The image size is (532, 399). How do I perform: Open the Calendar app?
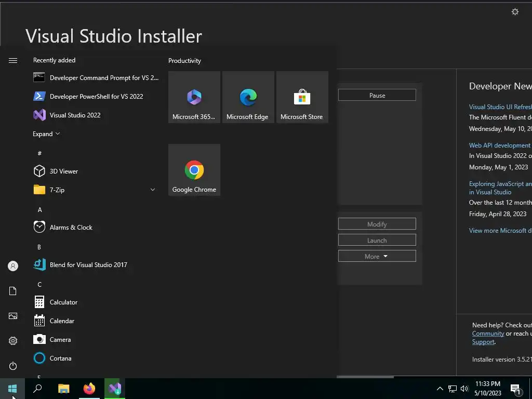tap(96, 321)
